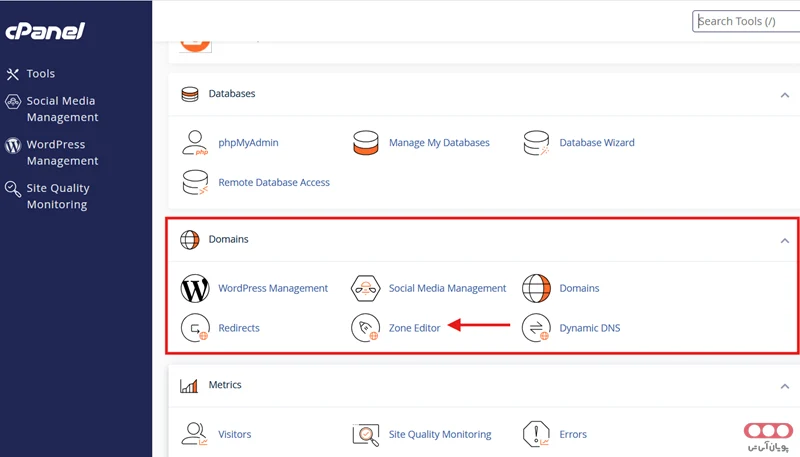800x457 pixels.
Task: Click the sidebar Site Quality Monitoring icon
Action: tap(13, 189)
